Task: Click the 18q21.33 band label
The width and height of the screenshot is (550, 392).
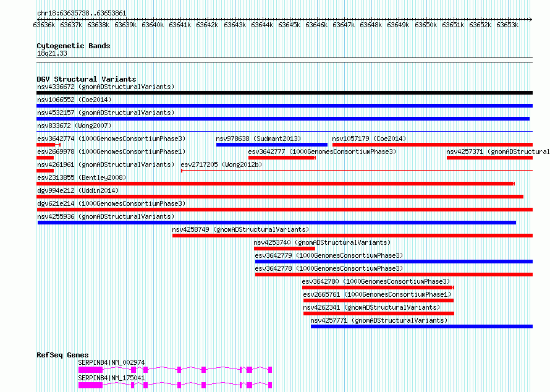Action: point(52,53)
